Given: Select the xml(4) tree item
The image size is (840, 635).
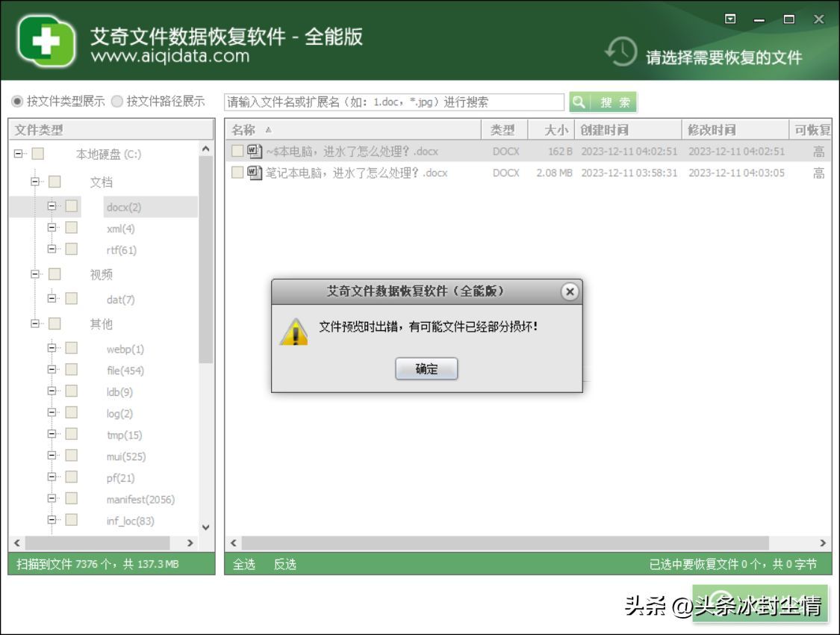Looking at the screenshot, I should click(120, 229).
